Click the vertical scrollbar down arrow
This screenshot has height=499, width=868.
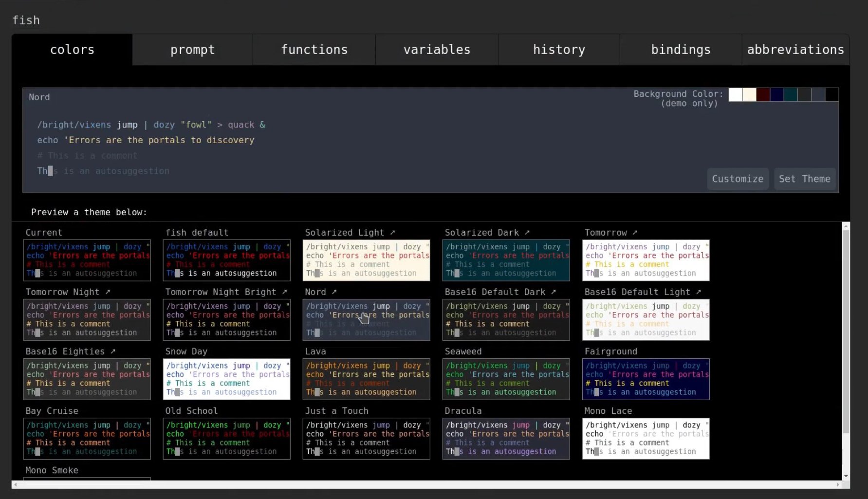coord(846,476)
